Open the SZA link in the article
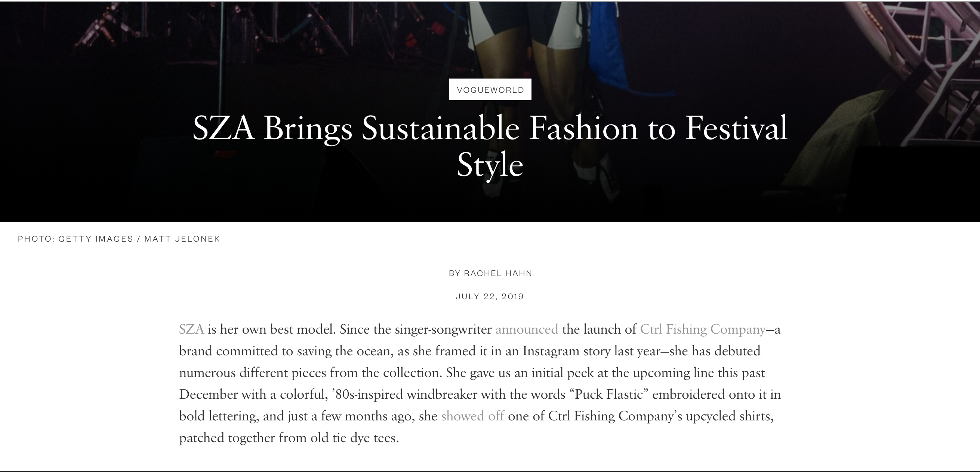 click(191, 329)
